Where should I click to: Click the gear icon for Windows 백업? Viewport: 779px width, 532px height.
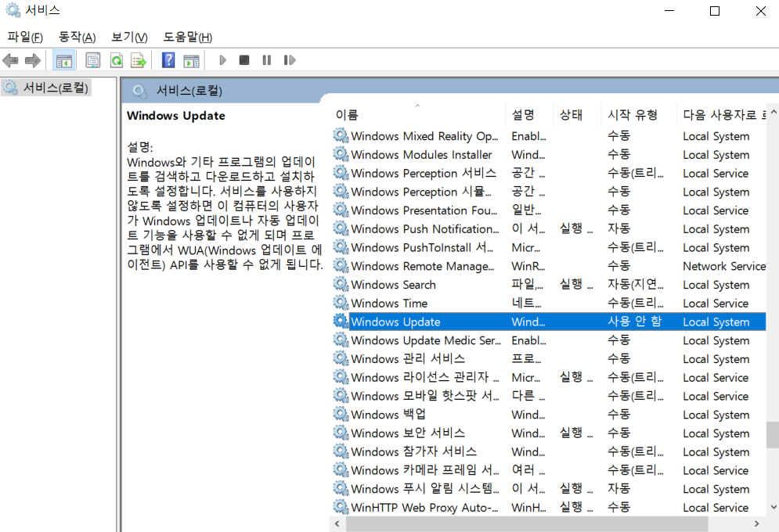tap(341, 415)
